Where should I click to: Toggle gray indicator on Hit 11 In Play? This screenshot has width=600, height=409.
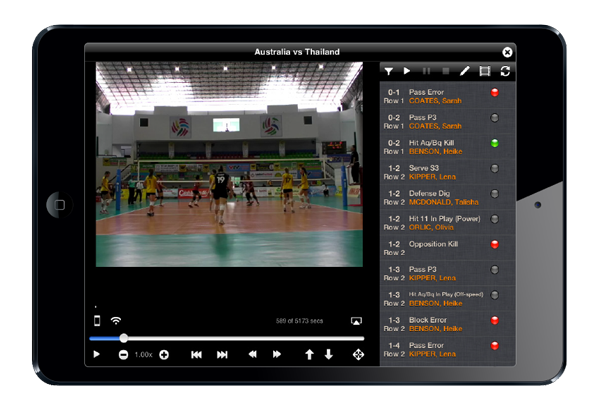coord(495,218)
